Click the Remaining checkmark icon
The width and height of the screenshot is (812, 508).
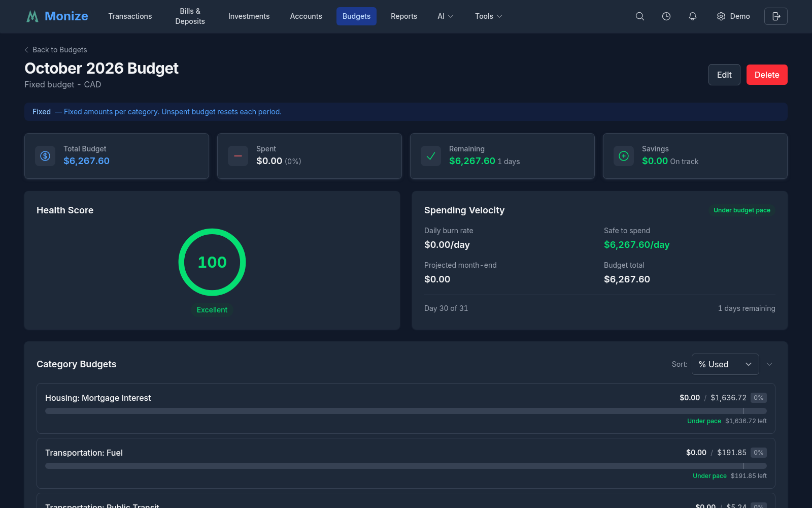[431, 156]
